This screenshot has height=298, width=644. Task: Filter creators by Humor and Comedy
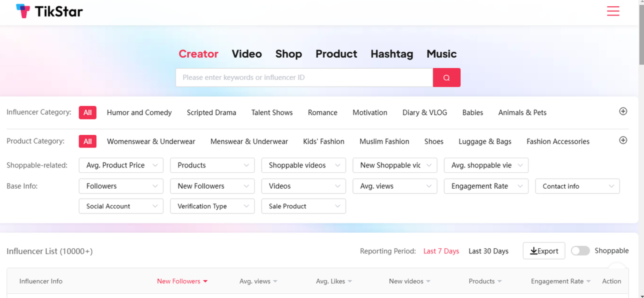pos(139,113)
